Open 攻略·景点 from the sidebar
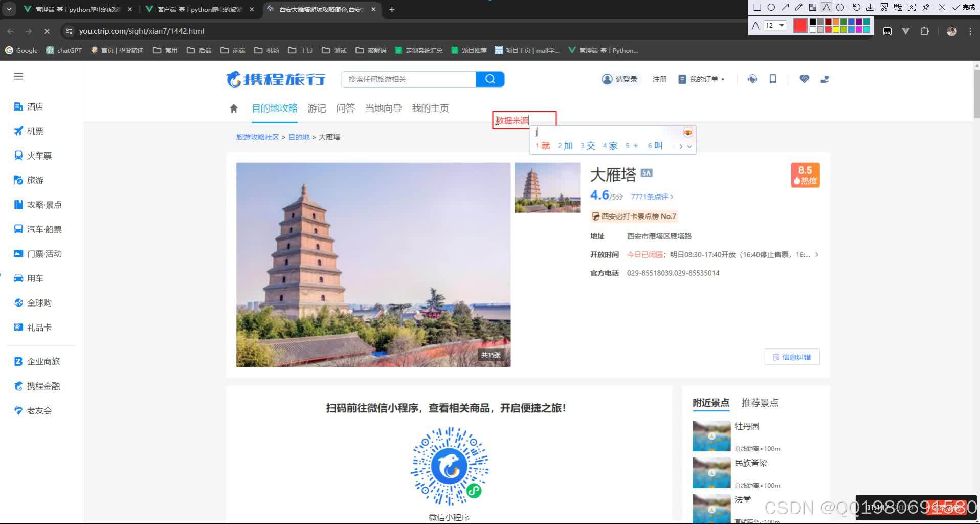The height and width of the screenshot is (524, 980). click(44, 205)
